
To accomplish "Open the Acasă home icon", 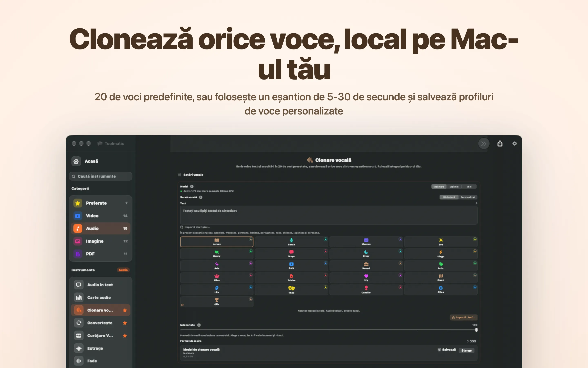I will coord(76,161).
